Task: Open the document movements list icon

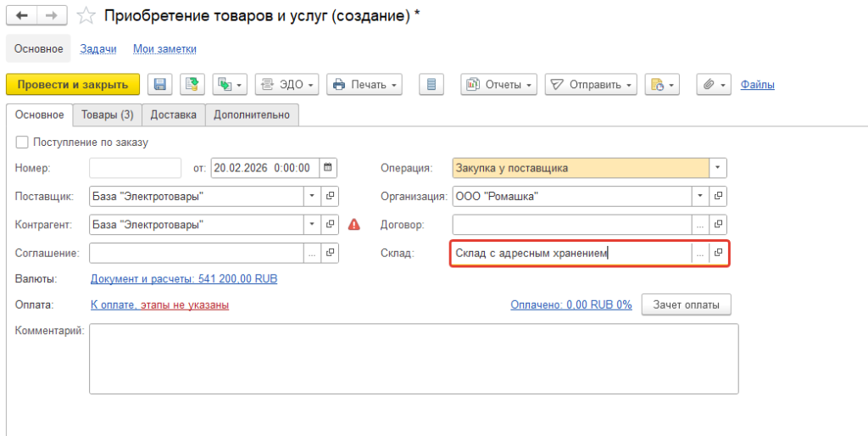Action: (x=432, y=84)
